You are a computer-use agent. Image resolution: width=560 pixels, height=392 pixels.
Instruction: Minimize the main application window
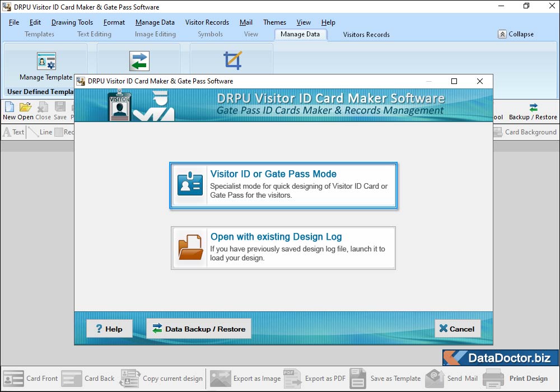[501, 6]
